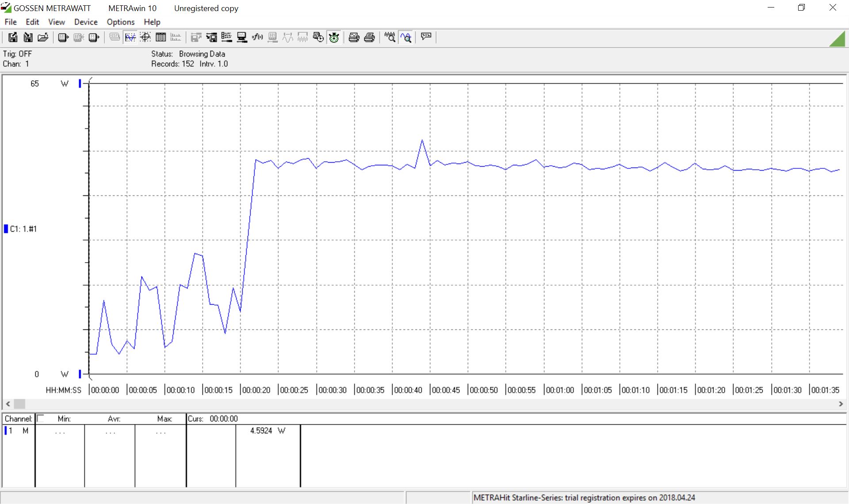The width and height of the screenshot is (849, 504).
Task: Toggle the stopwatch timer icon
Action: click(x=334, y=38)
